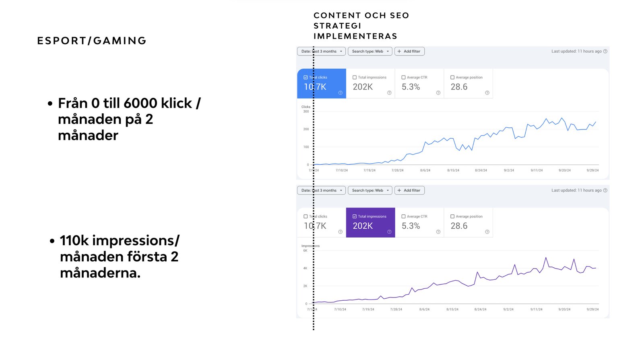Image resolution: width=644 pixels, height=361 pixels.
Task: Click the ESPORT/GAMING slide heading
Action: coord(92,41)
